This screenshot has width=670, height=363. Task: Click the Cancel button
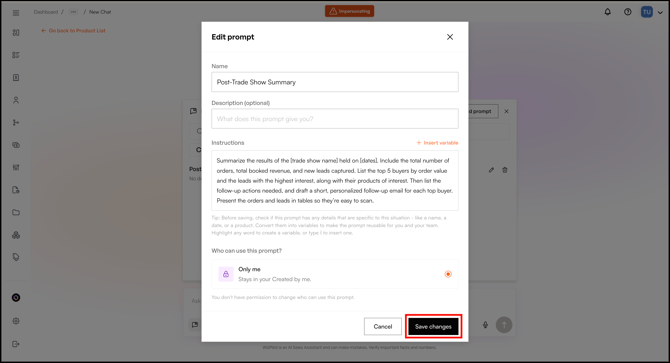(x=383, y=327)
